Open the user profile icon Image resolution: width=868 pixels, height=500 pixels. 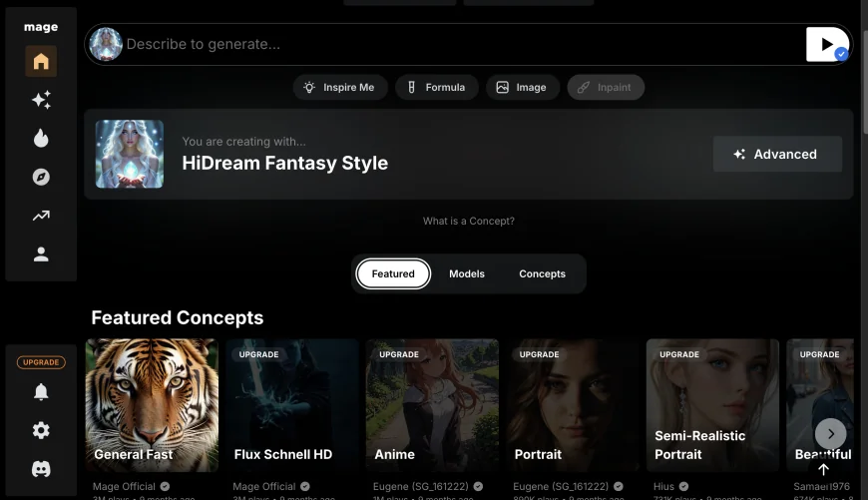click(41, 254)
